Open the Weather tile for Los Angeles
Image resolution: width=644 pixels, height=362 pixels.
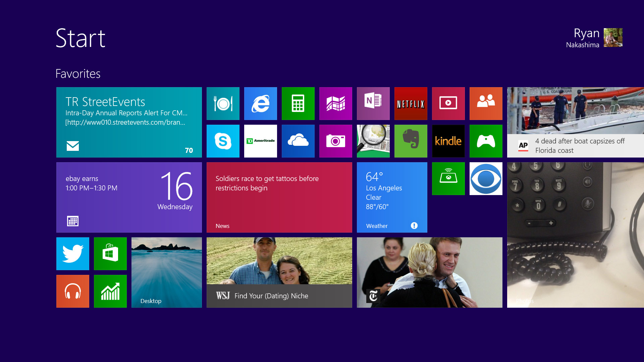pyautogui.click(x=392, y=198)
